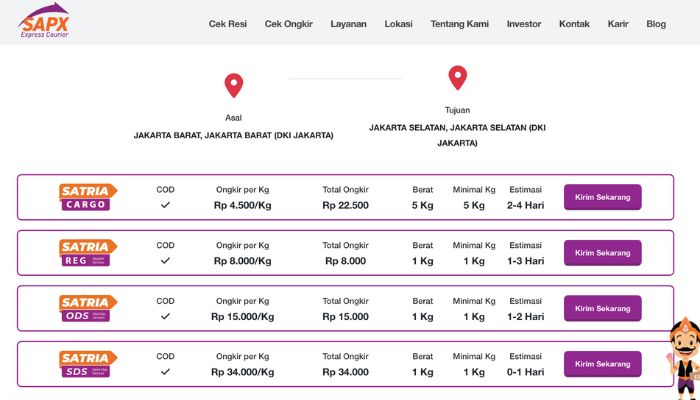The height and width of the screenshot is (400, 700).
Task: Go to the Layanan page
Action: 348,24
